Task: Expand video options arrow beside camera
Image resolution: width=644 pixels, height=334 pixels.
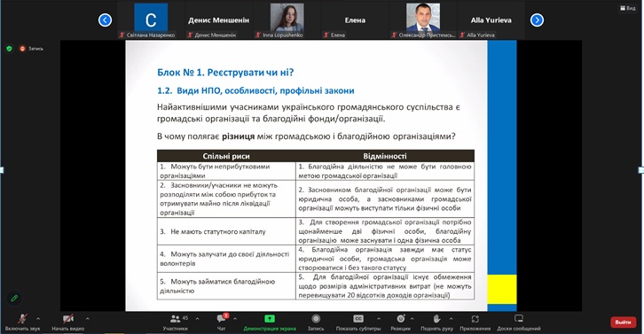Action: click(87, 318)
